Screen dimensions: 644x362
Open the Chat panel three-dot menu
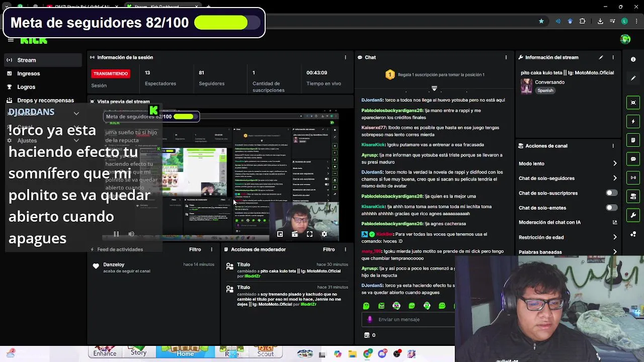[506, 57]
